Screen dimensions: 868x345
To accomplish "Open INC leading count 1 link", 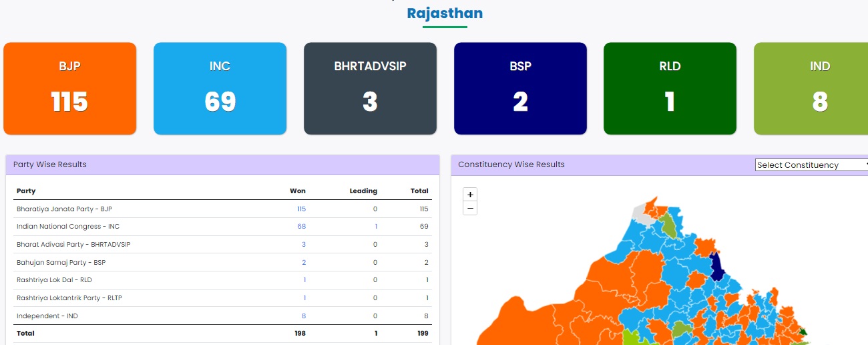I will (x=375, y=227).
